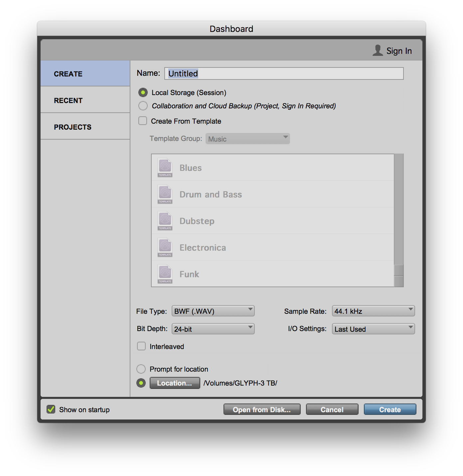
Task: Select Local Storage (Session) option
Action: click(143, 93)
